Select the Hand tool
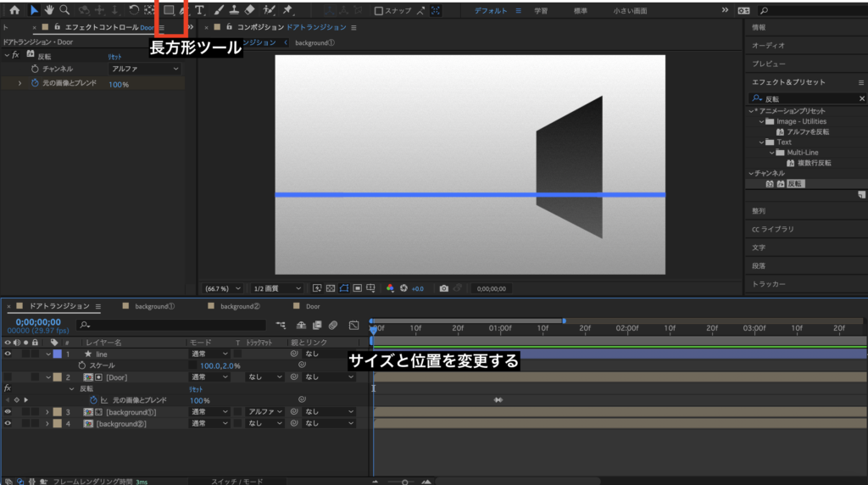Image resolution: width=868 pixels, height=485 pixels. point(49,10)
